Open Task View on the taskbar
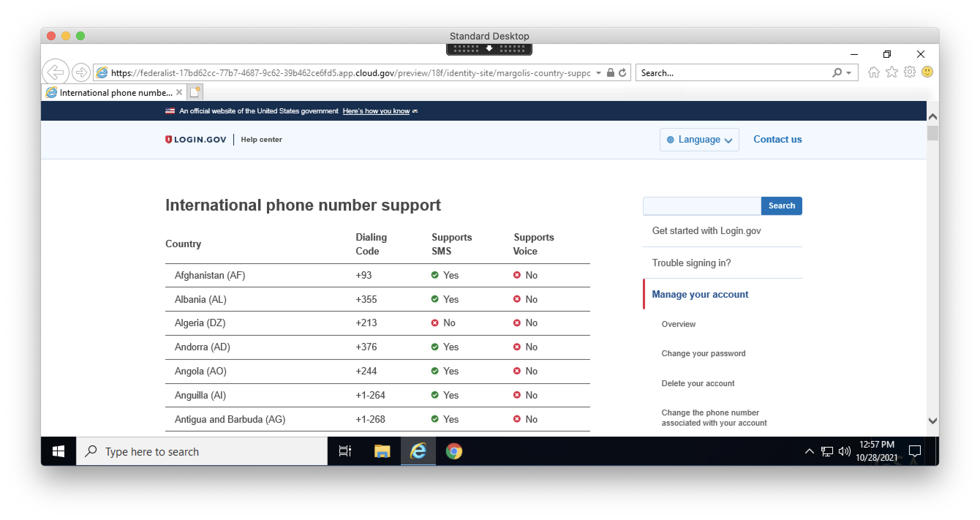Image resolution: width=980 pixels, height=520 pixels. click(x=345, y=452)
